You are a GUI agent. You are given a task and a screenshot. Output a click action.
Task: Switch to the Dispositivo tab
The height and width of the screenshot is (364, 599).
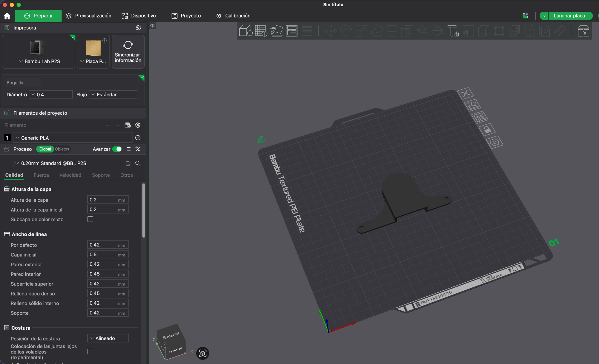coord(139,16)
